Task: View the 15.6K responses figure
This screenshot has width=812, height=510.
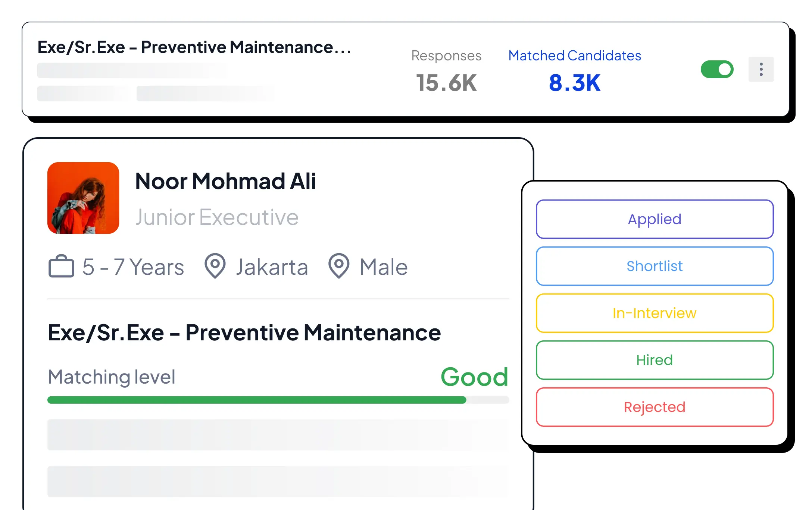Action: (446, 83)
